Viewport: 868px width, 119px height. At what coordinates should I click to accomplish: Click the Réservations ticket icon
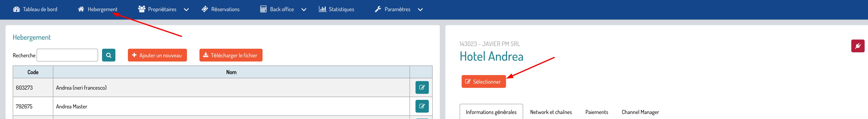pyautogui.click(x=205, y=9)
